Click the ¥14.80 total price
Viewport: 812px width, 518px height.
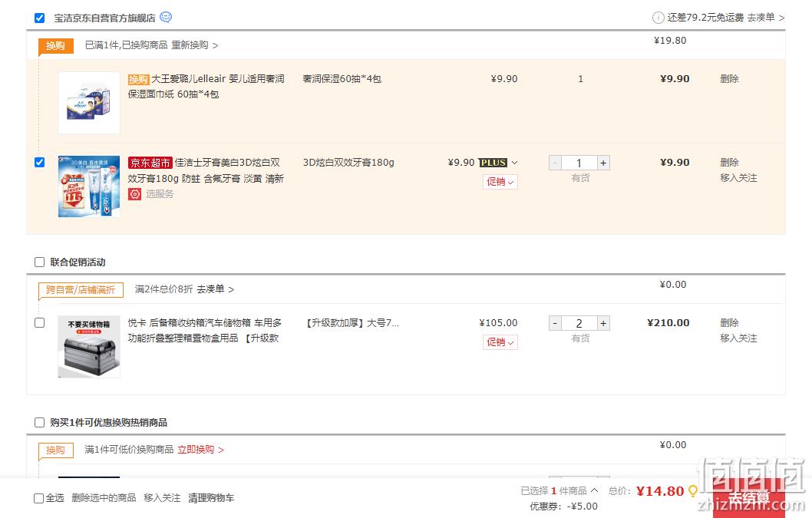tap(660, 491)
